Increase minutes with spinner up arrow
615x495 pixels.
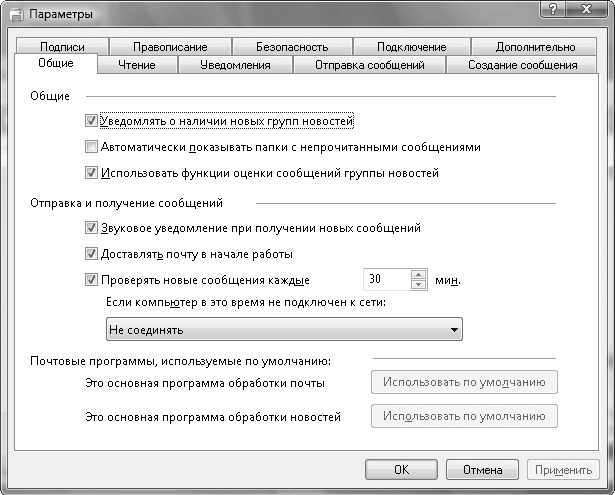[x=419, y=275]
